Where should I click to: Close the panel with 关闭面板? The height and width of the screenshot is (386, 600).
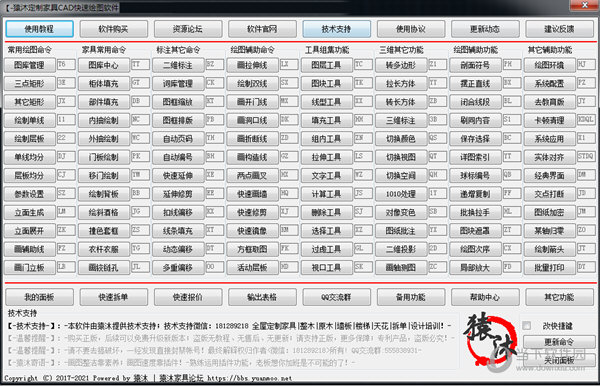pos(559,360)
